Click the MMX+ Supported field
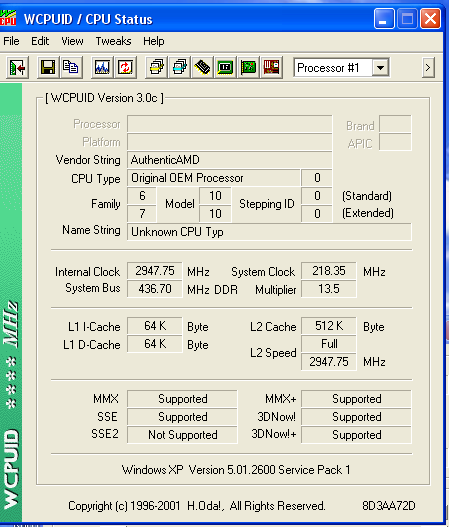 (356, 399)
